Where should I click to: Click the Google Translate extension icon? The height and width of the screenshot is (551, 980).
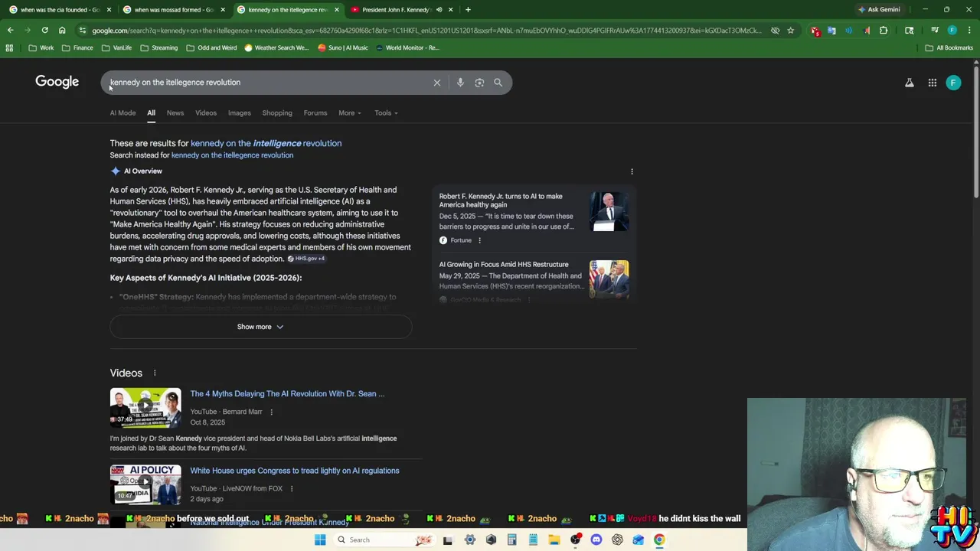click(831, 31)
